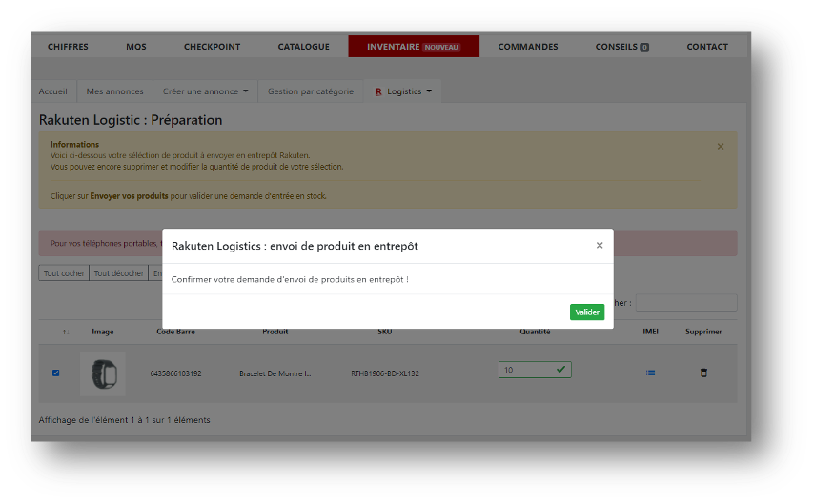Dismiss the Informations alert banner
Screen dimensions: 814x504
[720, 146]
